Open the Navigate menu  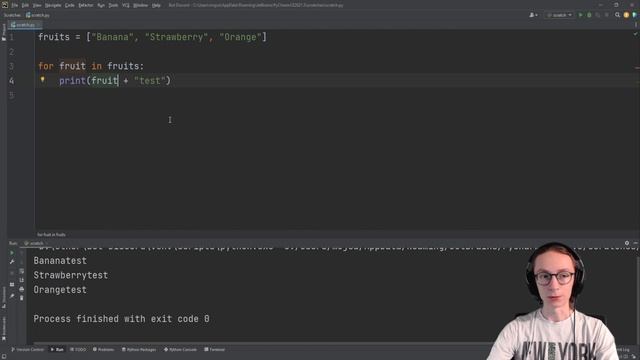coord(53,5)
